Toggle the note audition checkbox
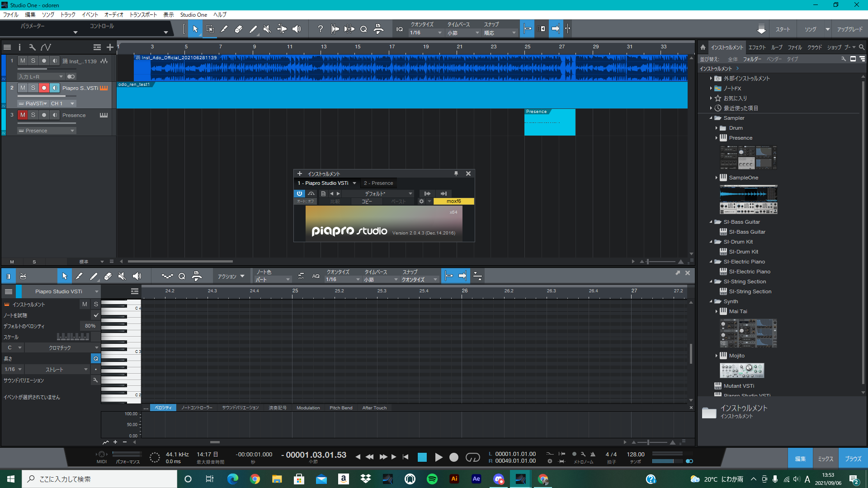This screenshot has width=868, height=488. coord(96,315)
